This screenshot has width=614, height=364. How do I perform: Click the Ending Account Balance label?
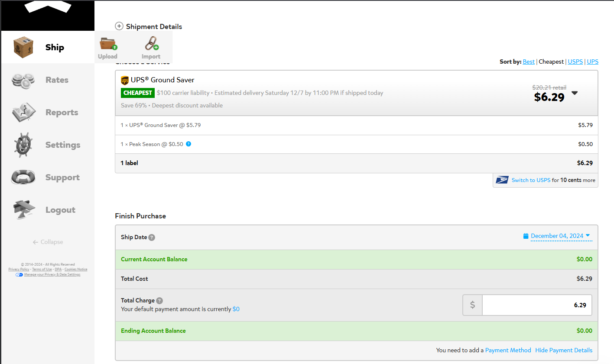click(x=153, y=331)
